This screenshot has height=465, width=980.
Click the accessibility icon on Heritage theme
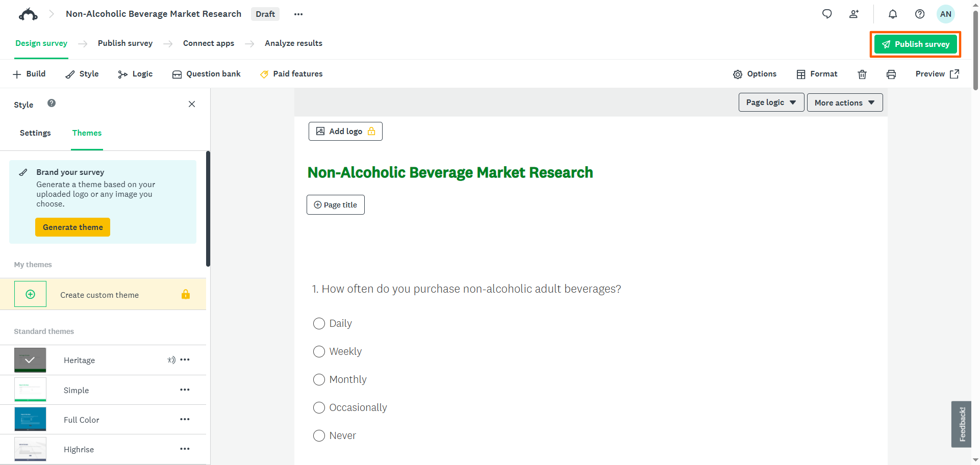pyautogui.click(x=171, y=360)
